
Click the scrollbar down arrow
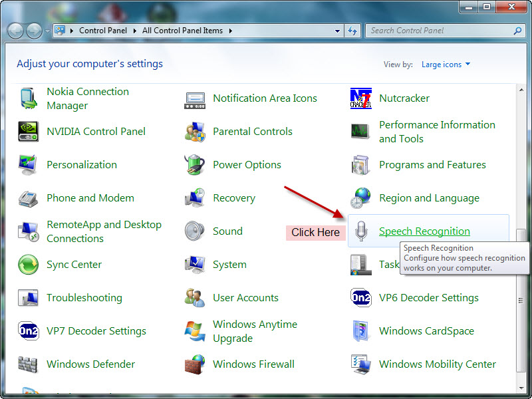click(x=521, y=388)
